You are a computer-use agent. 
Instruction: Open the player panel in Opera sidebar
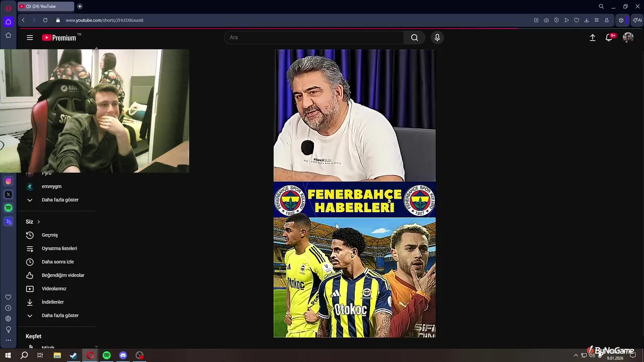click(x=8, y=221)
